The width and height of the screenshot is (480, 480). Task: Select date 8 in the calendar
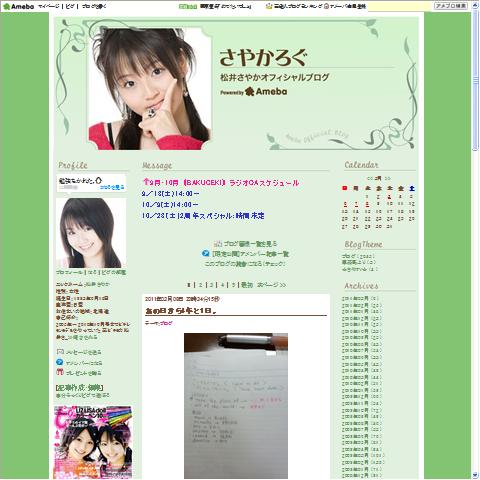[x=367, y=204]
